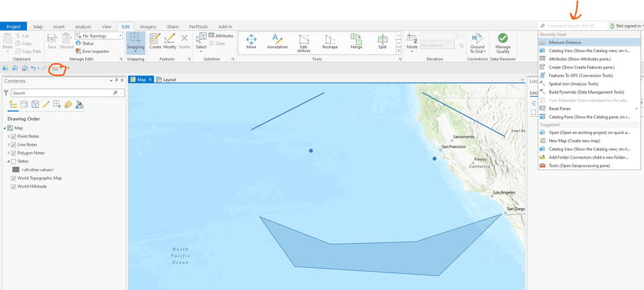Expand the Line Notes layer

(x=8, y=144)
